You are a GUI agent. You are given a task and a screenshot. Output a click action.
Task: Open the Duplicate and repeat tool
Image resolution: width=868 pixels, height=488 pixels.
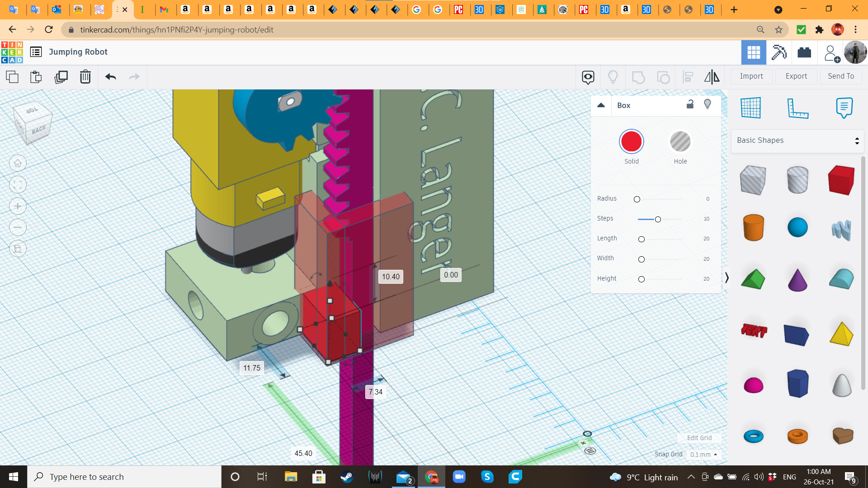click(x=61, y=77)
